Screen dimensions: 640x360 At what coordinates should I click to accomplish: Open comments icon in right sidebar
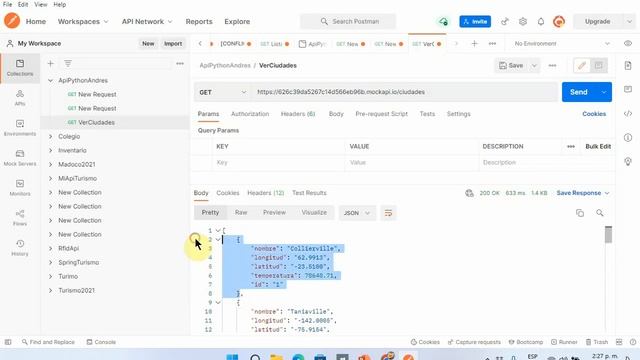(x=628, y=89)
